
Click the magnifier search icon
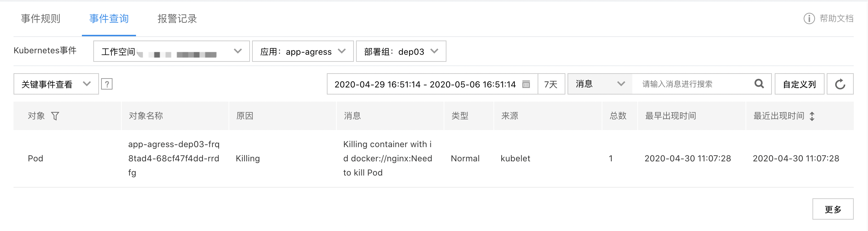(759, 84)
